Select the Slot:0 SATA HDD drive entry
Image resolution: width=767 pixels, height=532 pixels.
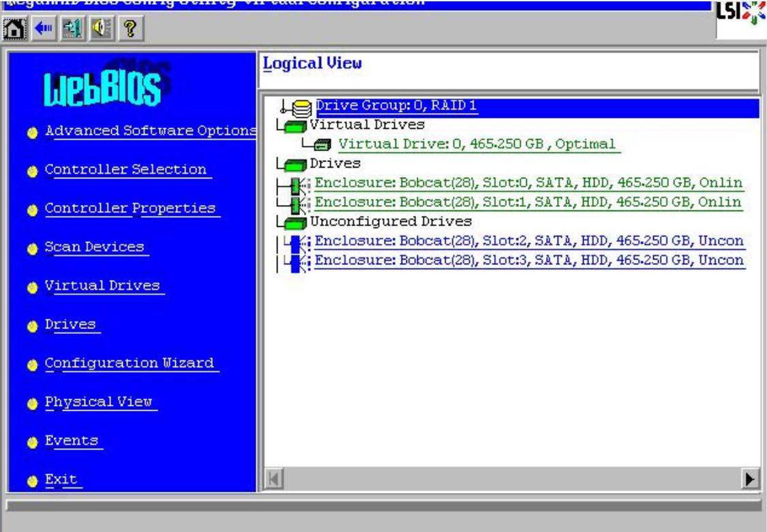pos(529,183)
